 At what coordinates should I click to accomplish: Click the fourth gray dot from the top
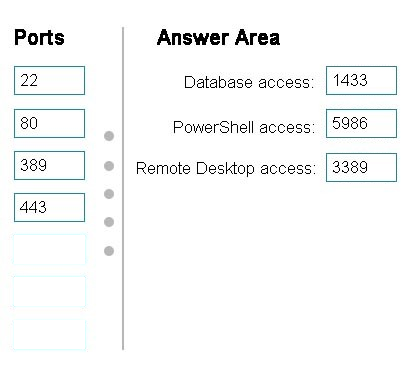coord(109,222)
